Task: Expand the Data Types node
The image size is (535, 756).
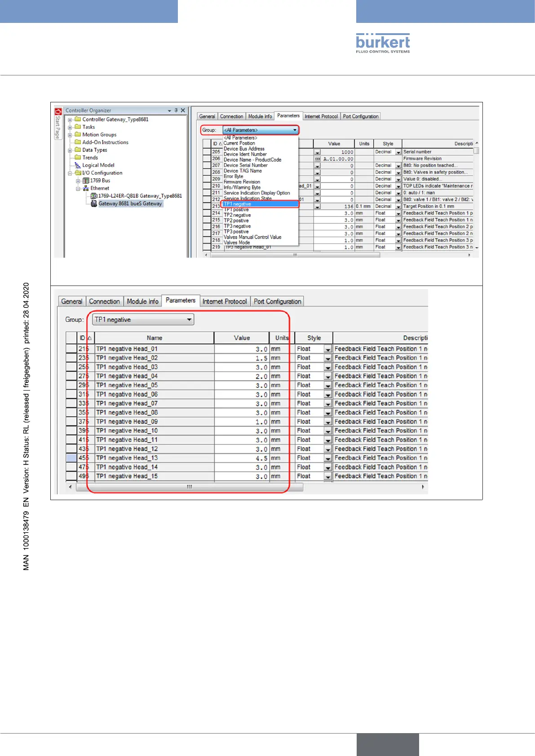Action: [x=70, y=150]
